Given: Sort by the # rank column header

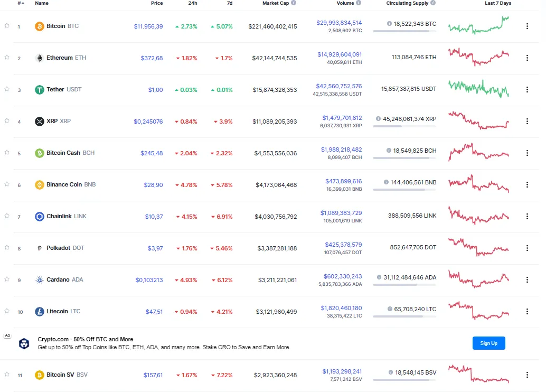Looking at the screenshot, I should point(21,3).
